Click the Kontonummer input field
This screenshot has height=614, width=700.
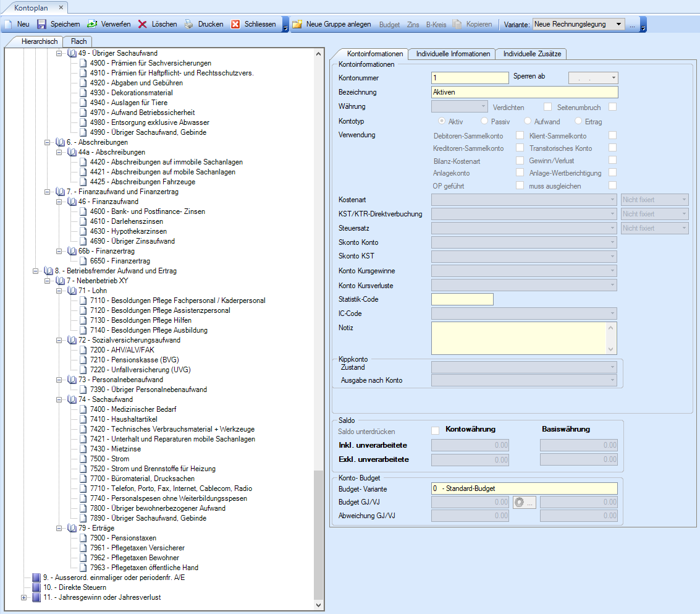pyautogui.click(x=470, y=78)
